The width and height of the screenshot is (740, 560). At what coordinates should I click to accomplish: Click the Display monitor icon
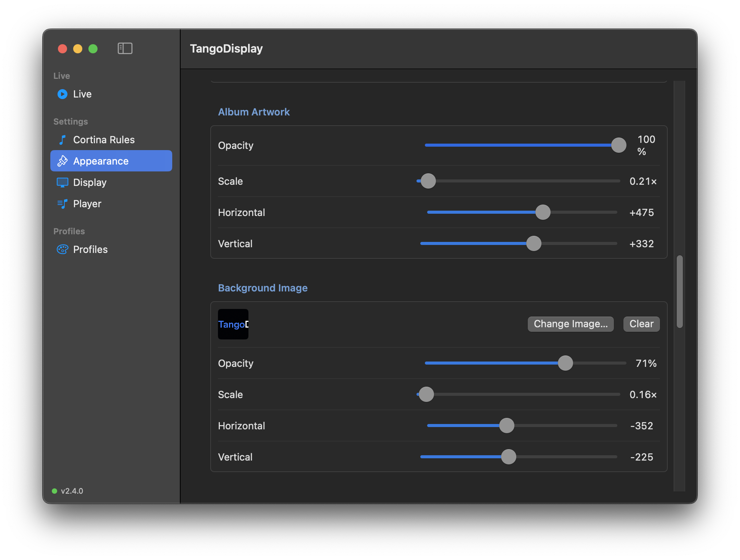tap(62, 182)
